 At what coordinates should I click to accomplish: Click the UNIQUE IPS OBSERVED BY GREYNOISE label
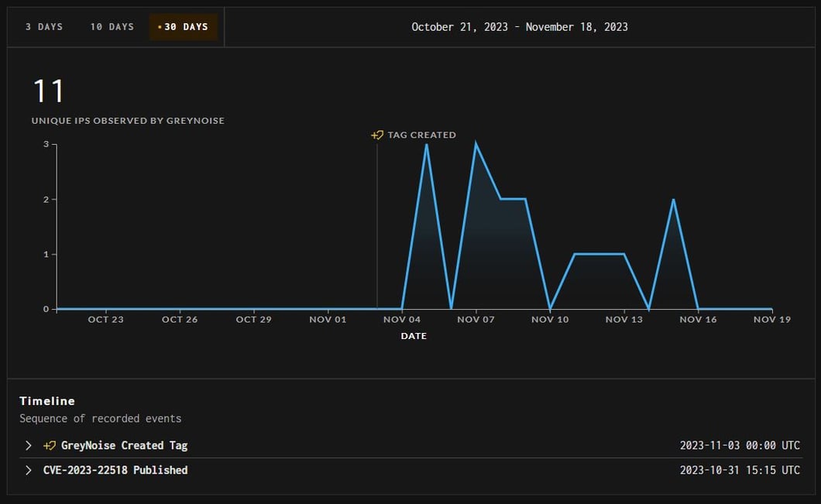[128, 120]
